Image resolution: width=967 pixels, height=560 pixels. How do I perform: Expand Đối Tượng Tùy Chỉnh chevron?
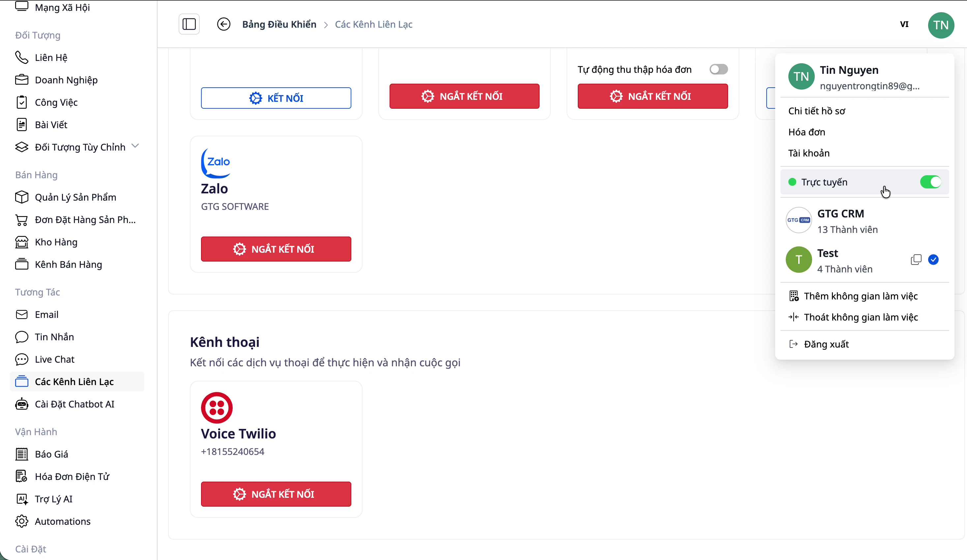pos(135,146)
